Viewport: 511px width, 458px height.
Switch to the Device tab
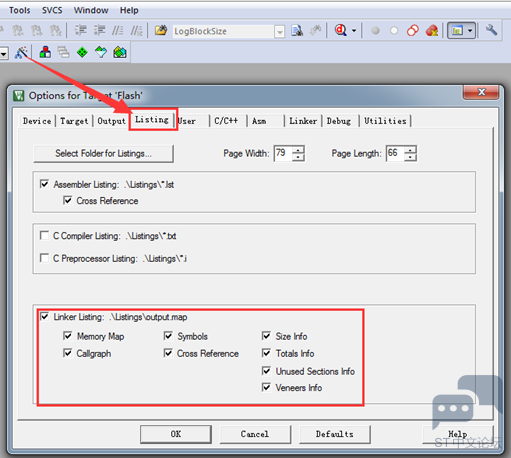37,121
